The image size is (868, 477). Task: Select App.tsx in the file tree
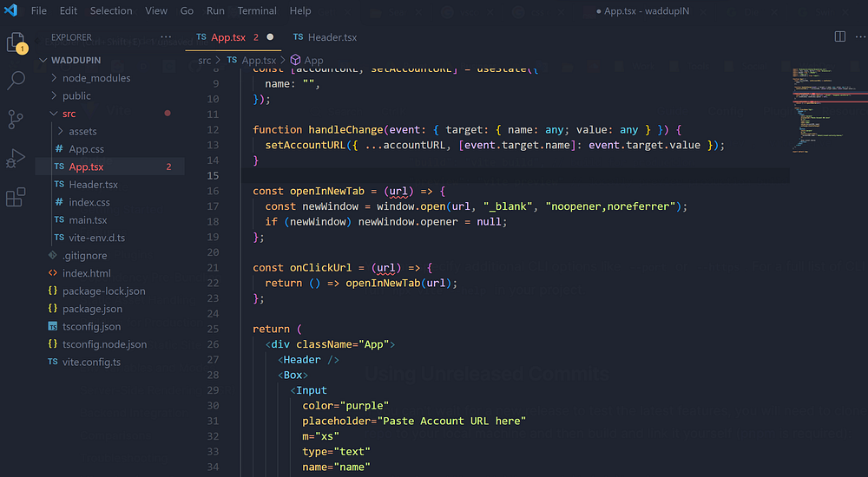(109, 167)
